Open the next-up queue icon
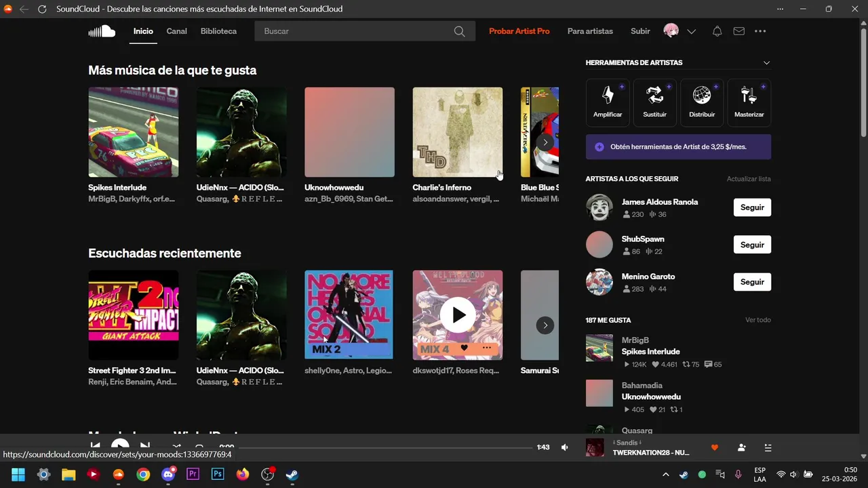The image size is (868, 488). click(768, 447)
